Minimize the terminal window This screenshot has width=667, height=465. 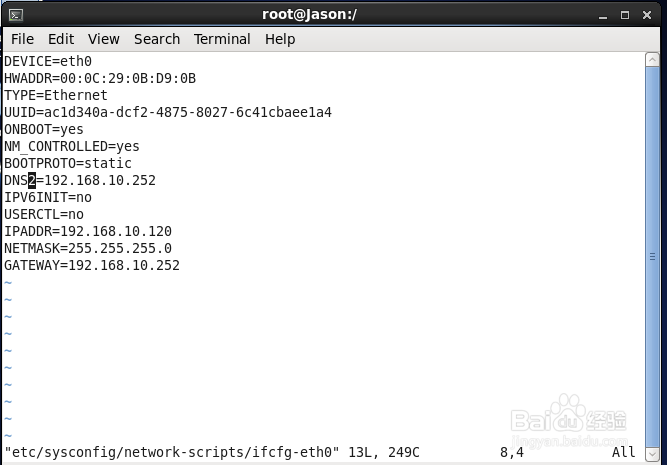point(604,15)
